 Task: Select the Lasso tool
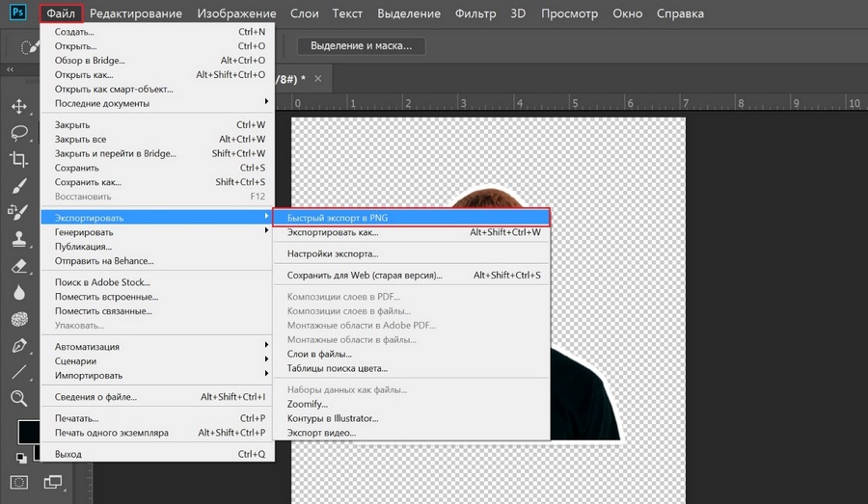(18, 133)
